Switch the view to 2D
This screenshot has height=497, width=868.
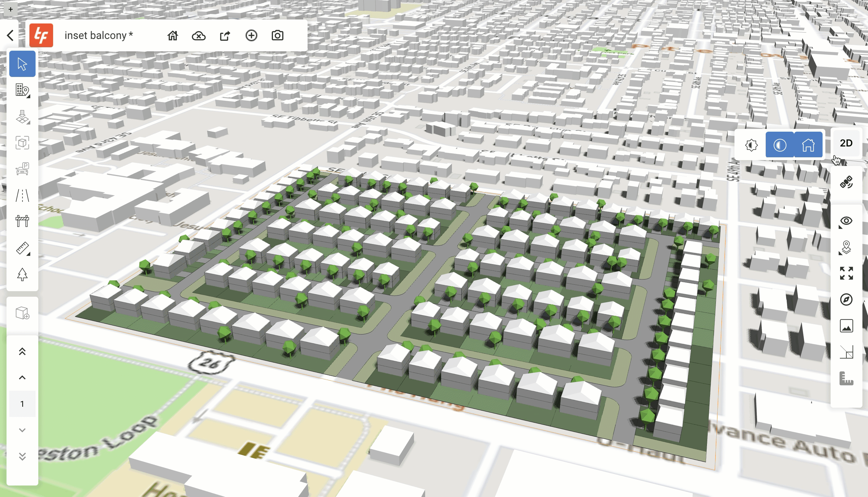pyautogui.click(x=846, y=143)
